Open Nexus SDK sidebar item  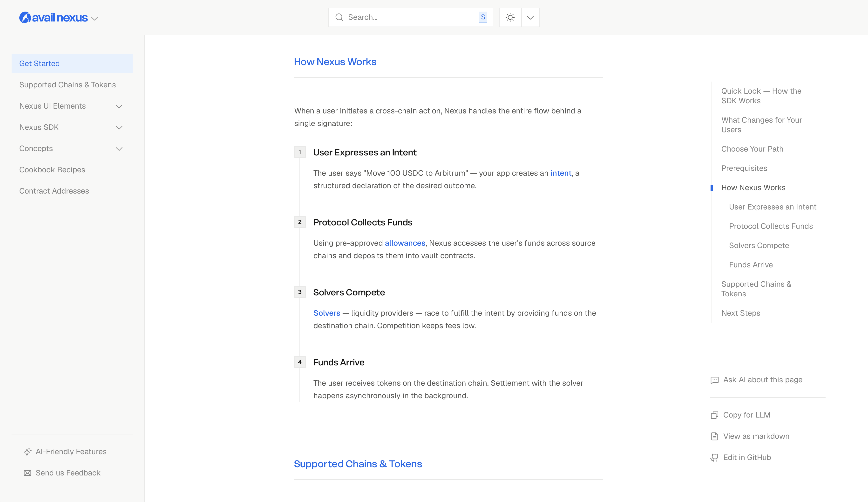(39, 127)
